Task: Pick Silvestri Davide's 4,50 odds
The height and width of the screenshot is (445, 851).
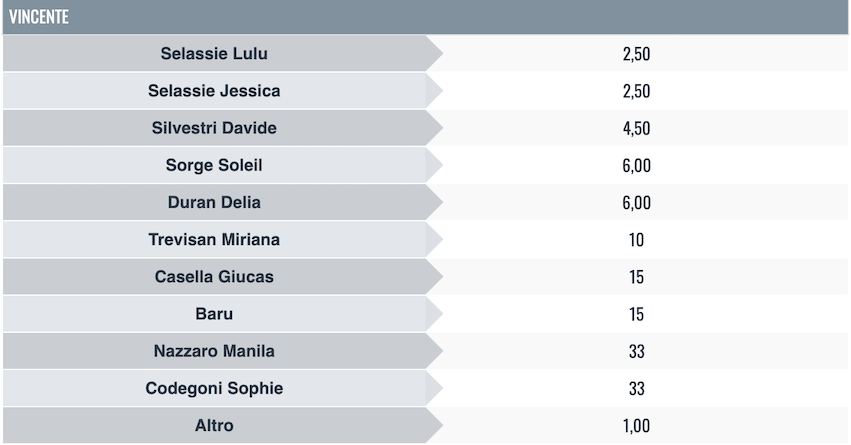Action: point(636,128)
